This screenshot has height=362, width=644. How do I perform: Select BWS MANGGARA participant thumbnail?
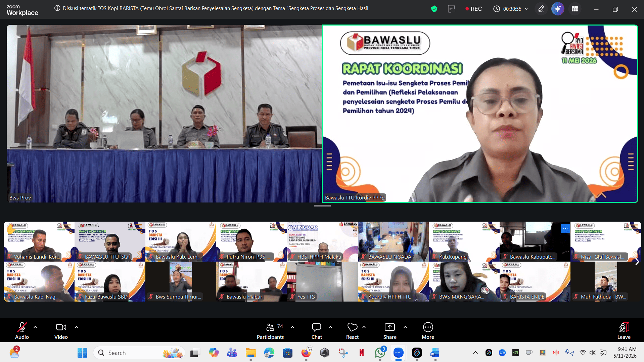click(x=464, y=281)
